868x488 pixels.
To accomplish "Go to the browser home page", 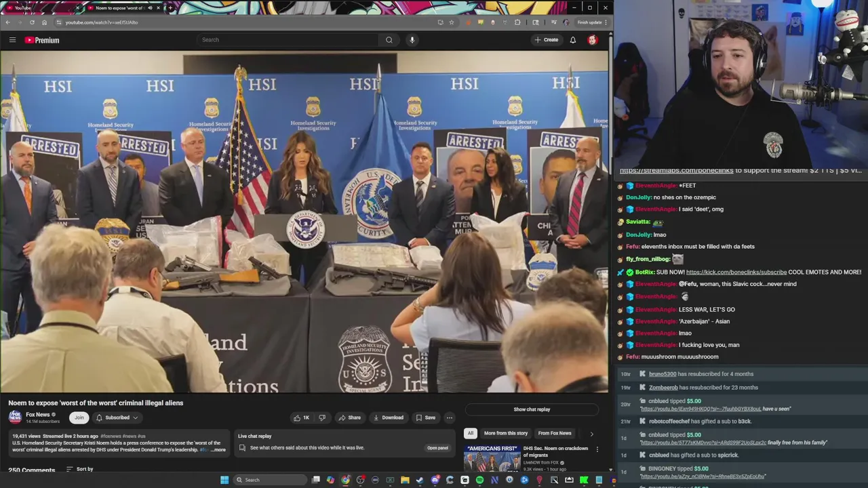I will tap(44, 22).
